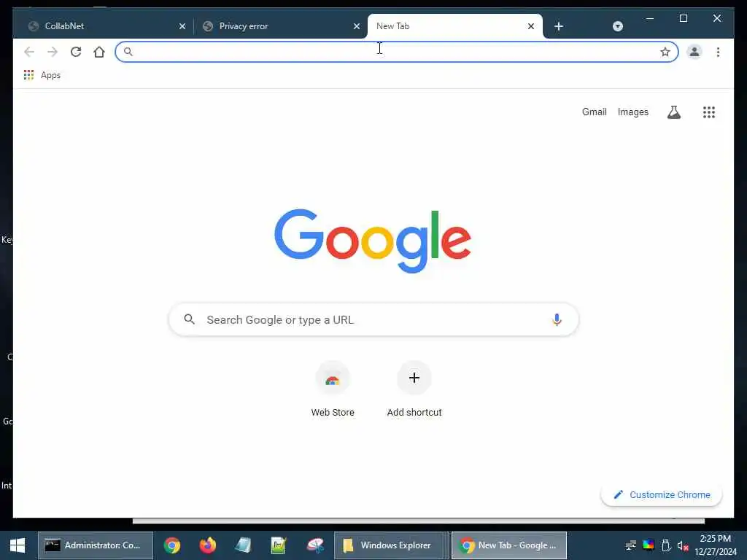Viewport: 747px width, 560px height.
Task: Close the Privacy error tab
Action: (356, 27)
